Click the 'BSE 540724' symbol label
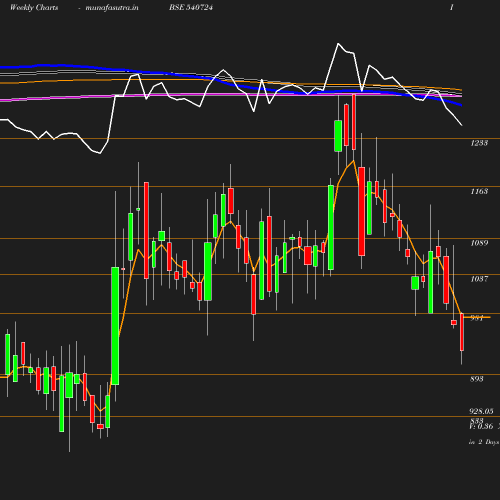 (x=191, y=7)
